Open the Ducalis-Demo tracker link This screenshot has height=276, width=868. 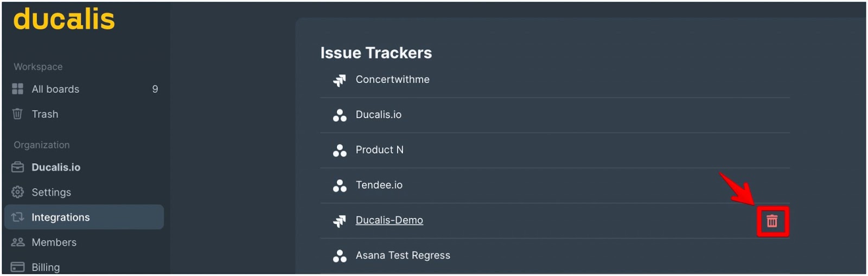pos(389,220)
